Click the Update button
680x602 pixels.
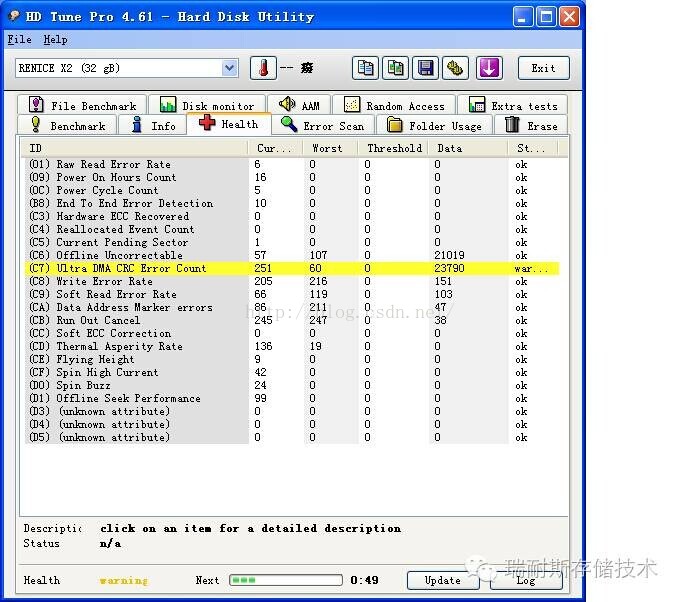[x=443, y=580]
